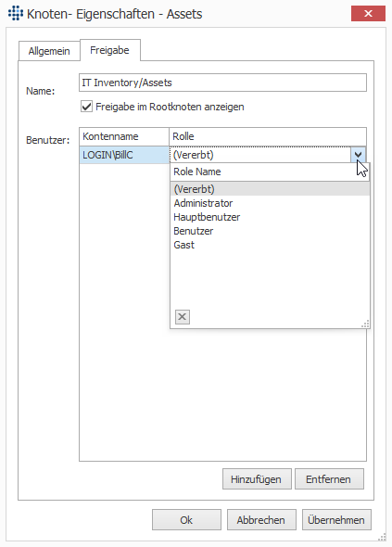
Task: Confirm with the Ok button
Action: pyautogui.click(x=186, y=520)
